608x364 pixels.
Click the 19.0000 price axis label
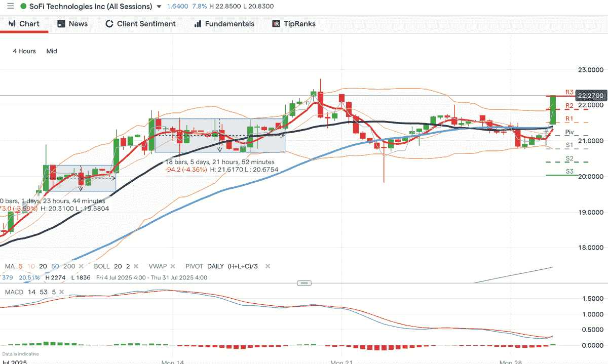pyautogui.click(x=591, y=212)
